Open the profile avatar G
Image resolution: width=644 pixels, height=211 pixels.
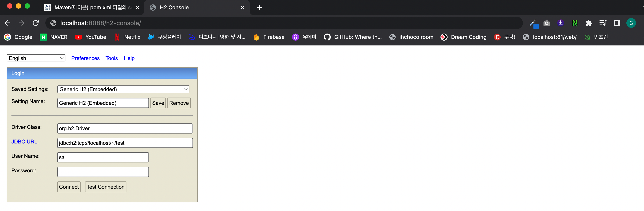(x=631, y=23)
